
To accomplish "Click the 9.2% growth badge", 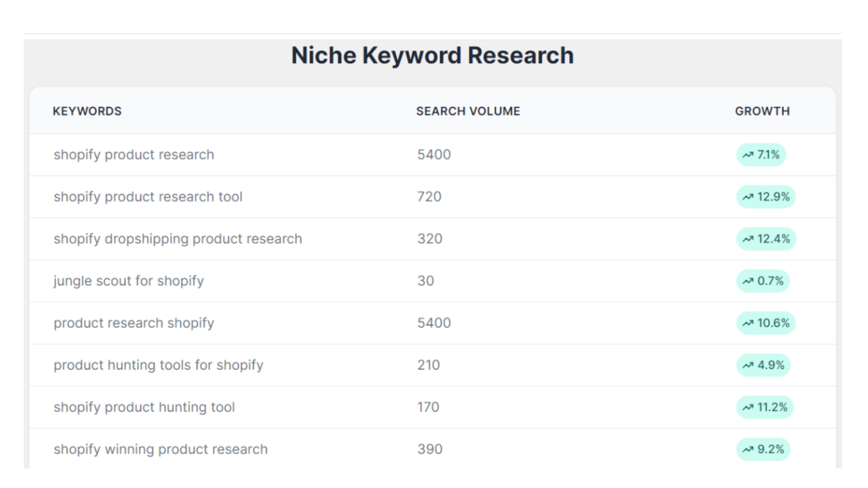I will point(764,449).
